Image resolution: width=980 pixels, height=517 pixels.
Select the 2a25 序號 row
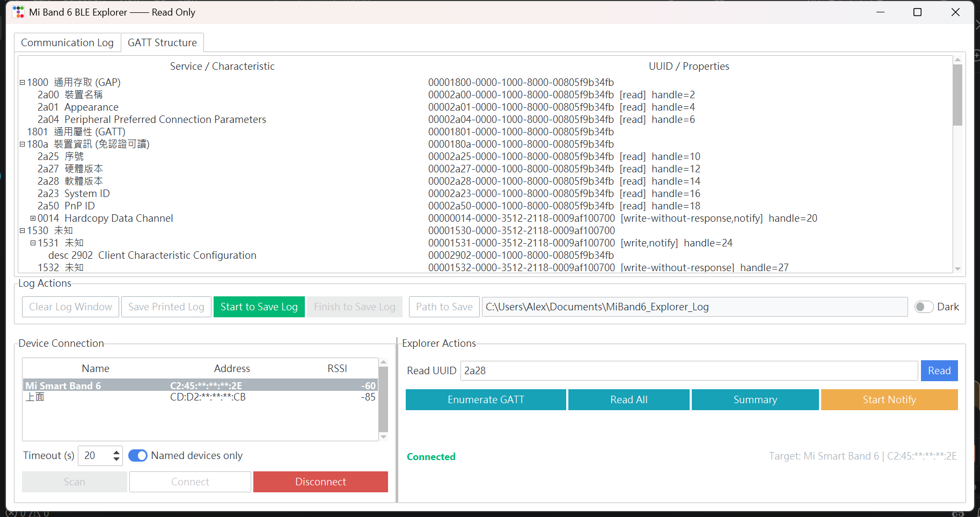pyautogui.click(x=485, y=156)
